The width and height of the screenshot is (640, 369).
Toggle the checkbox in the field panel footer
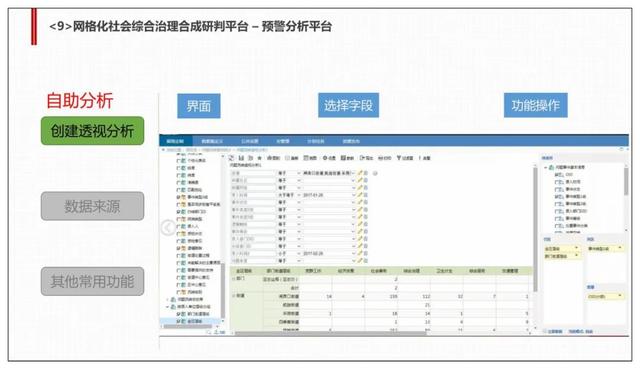pos(545,331)
